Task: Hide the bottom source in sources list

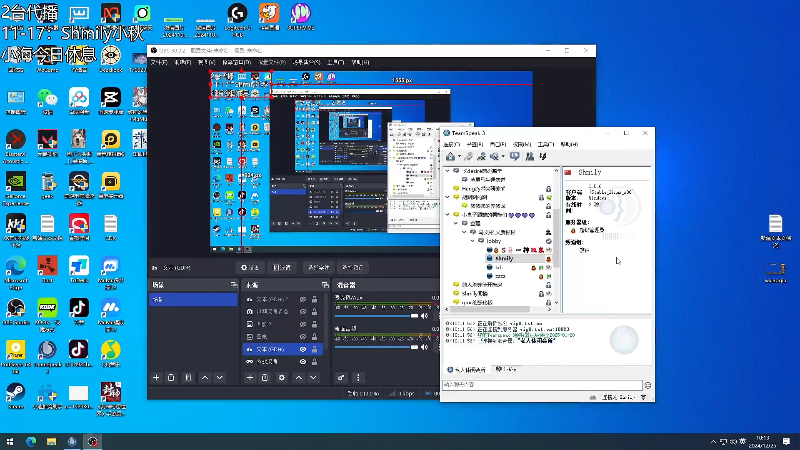Action: pos(303,362)
